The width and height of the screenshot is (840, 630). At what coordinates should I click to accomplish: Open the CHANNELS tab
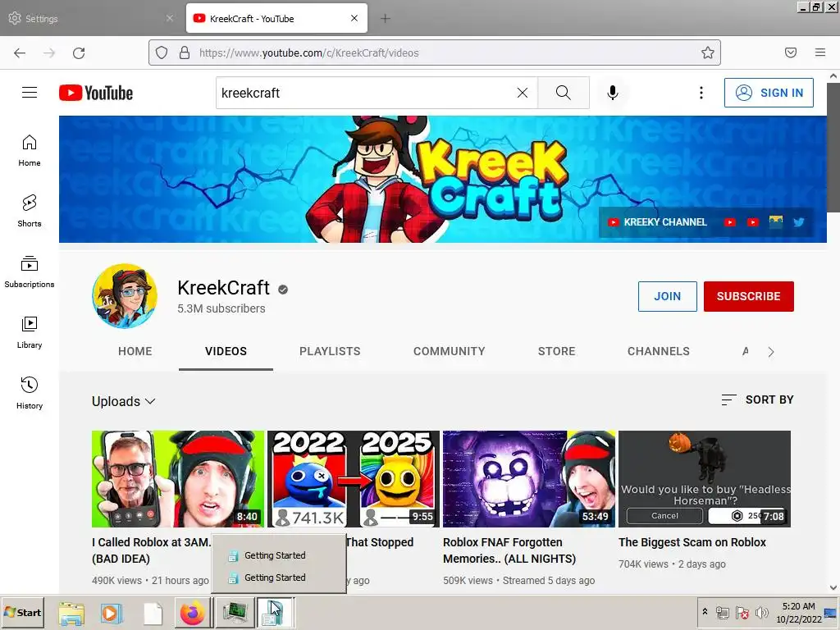tap(659, 351)
